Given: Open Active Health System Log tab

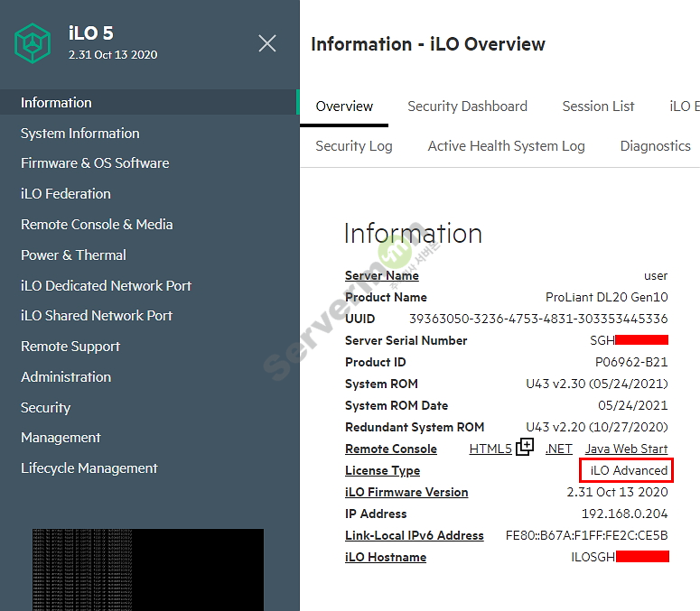Looking at the screenshot, I should [506, 146].
